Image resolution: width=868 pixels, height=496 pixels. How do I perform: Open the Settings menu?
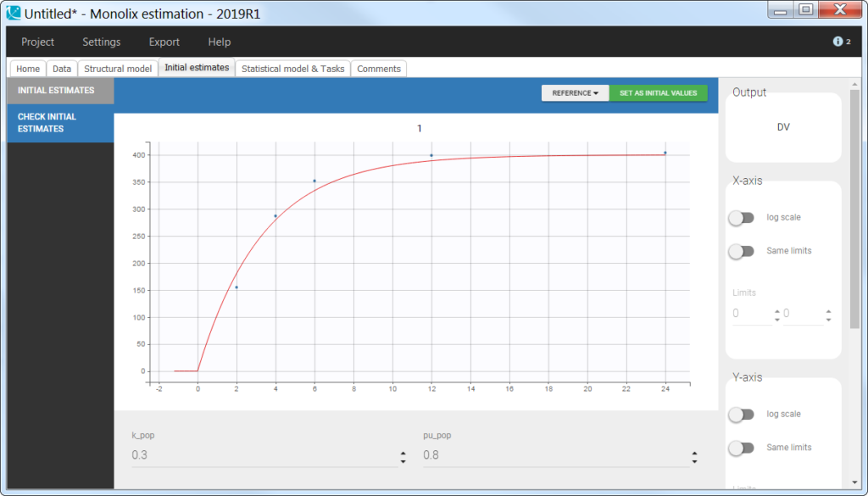pos(101,42)
